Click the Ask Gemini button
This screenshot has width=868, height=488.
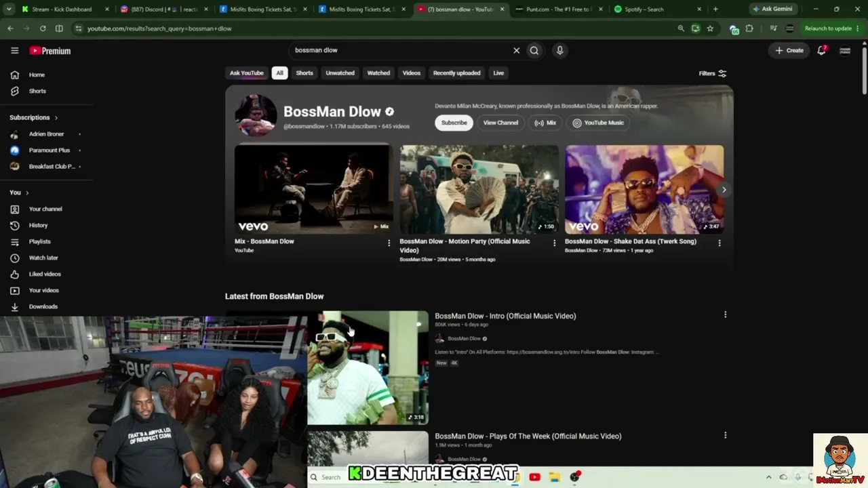pyautogui.click(x=773, y=9)
